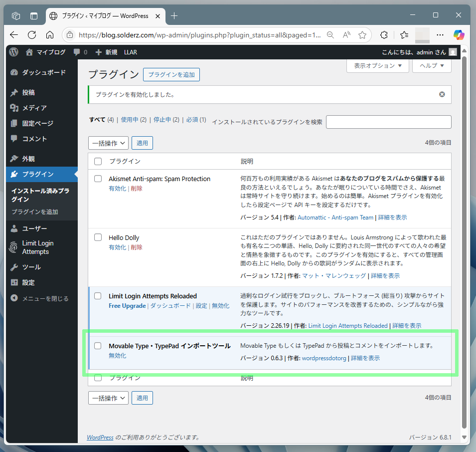The image size is (476, 452).
Task: Tick the Limit Login Attempts Reloaded checkbox
Action: [x=98, y=296]
